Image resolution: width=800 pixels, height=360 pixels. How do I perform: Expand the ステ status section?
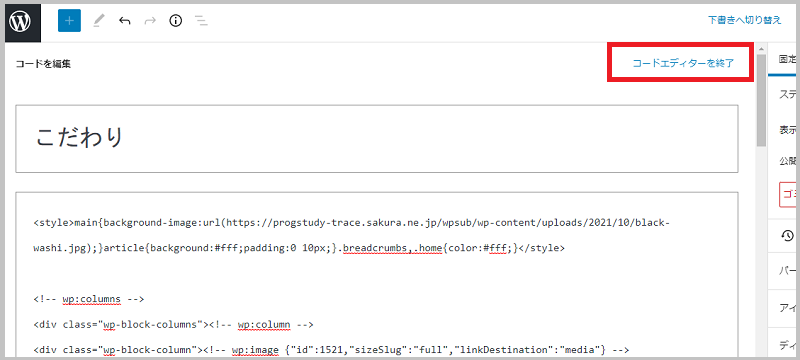tap(788, 95)
